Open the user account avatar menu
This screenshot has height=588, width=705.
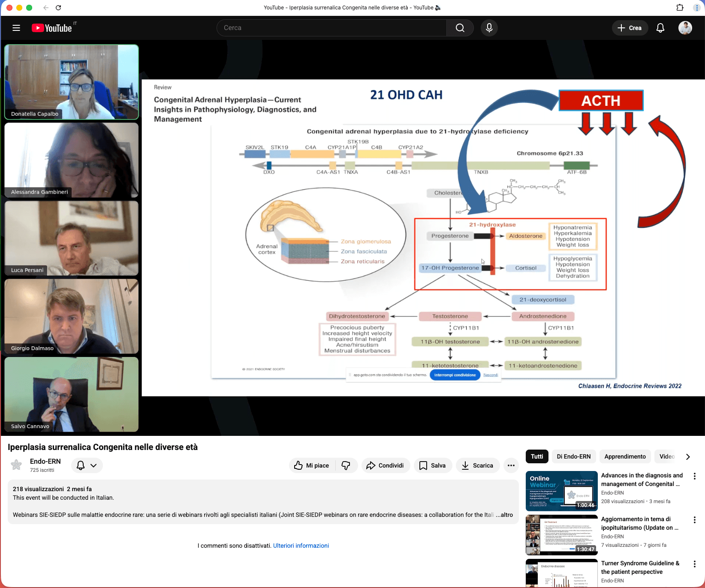685,28
